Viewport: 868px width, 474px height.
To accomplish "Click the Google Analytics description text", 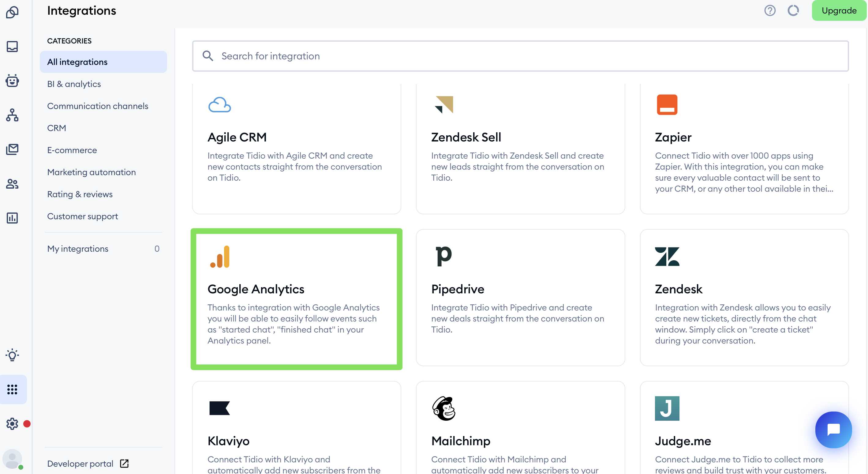I will [294, 324].
